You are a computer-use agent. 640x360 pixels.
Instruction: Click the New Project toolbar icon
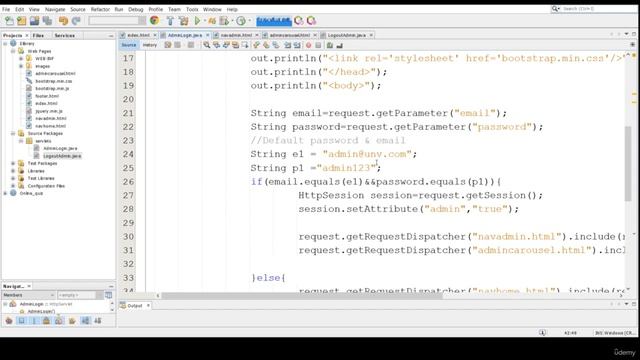tap(22, 21)
